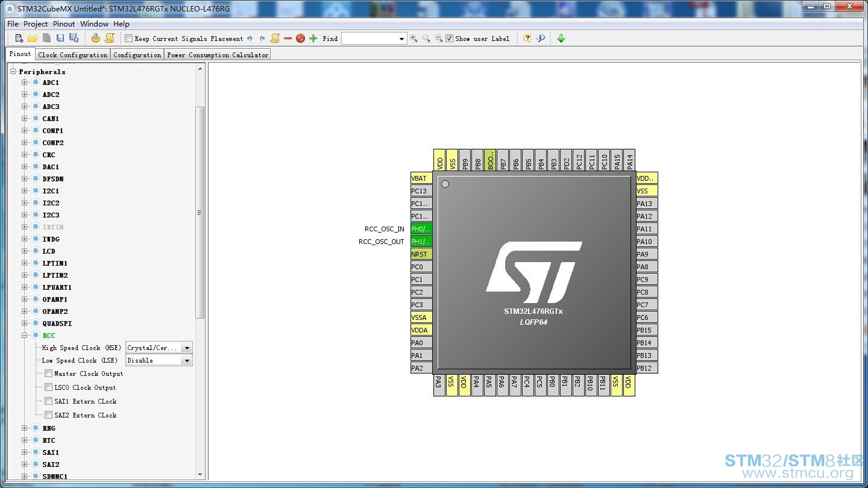Click the Save Project floppy icon
Image resolution: width=868 pixels, height=488 pixels.
coord(60,39)
